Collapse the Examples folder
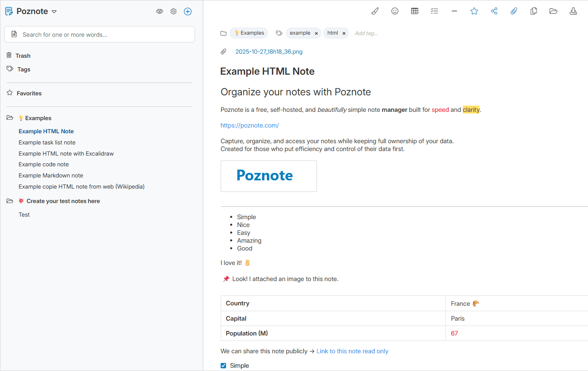The image size is (588, 371). pos(10,118)
